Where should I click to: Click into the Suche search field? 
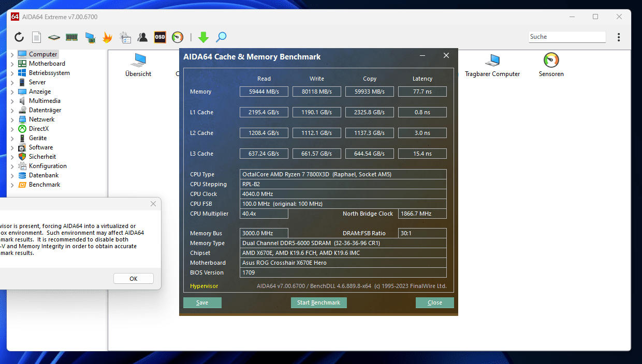pos(567,37)
